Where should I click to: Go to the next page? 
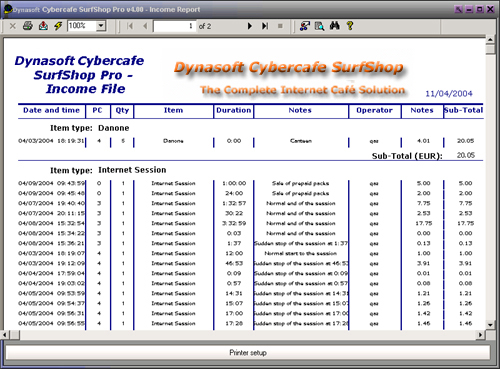click(250, 26)
